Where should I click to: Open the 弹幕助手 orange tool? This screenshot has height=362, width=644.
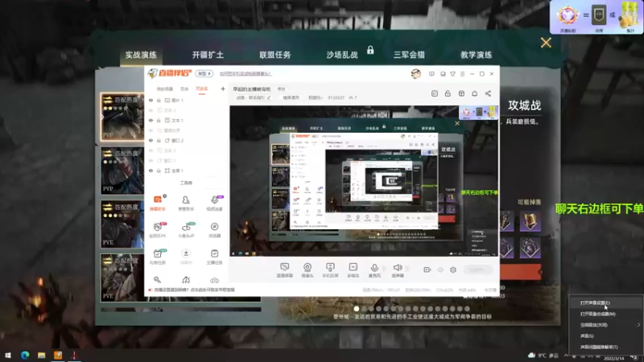[x=157, y=203]
